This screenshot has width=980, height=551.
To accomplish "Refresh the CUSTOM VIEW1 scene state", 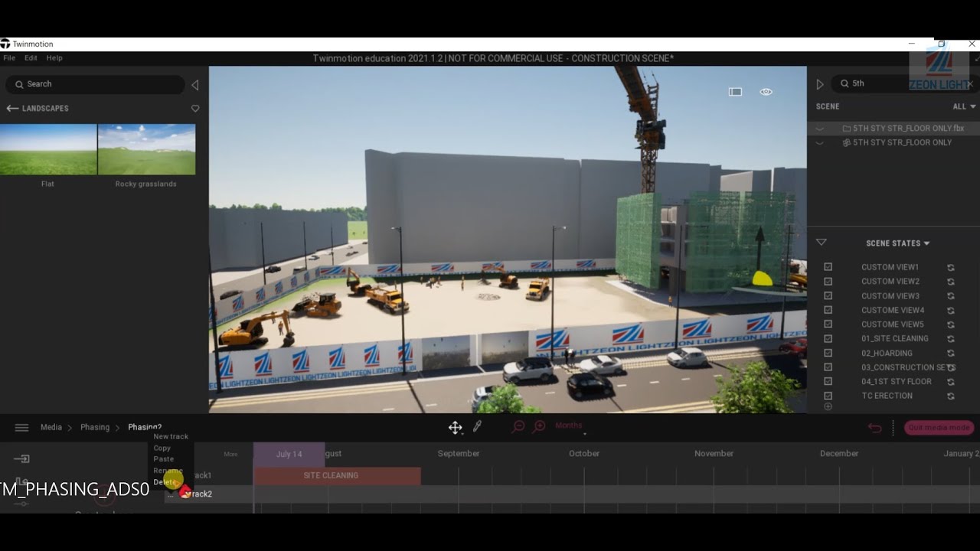I will click(950, 268).
